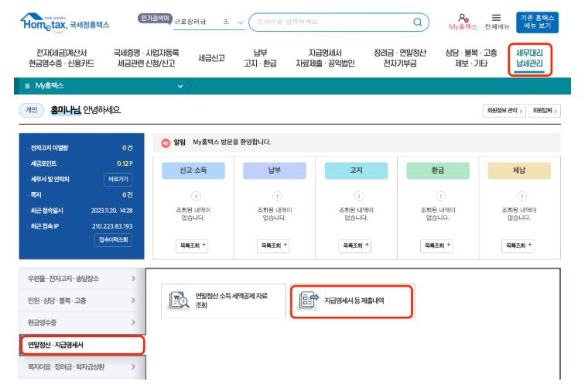Click 전자고지 미열람 0건 row

[x=81, y=148]
